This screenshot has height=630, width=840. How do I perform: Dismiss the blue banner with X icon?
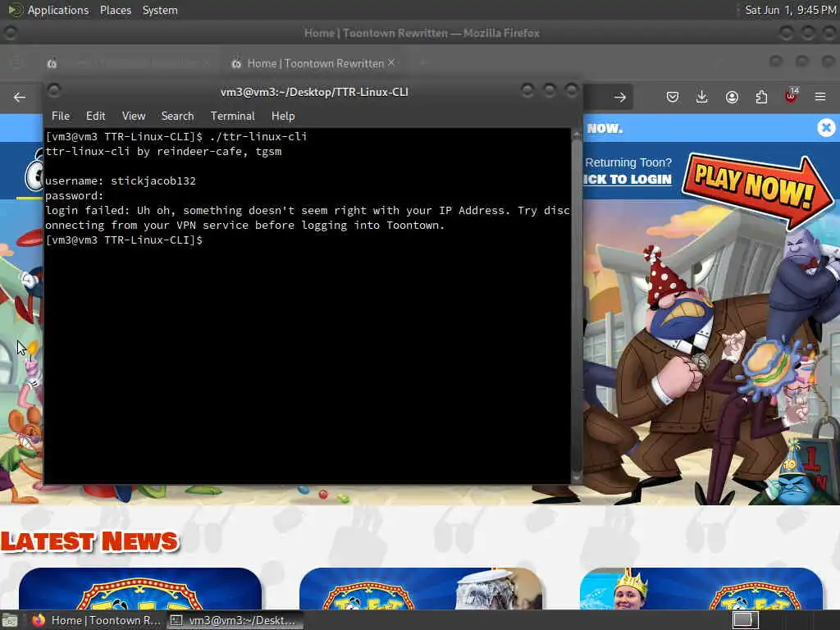[x=826, y=127]
